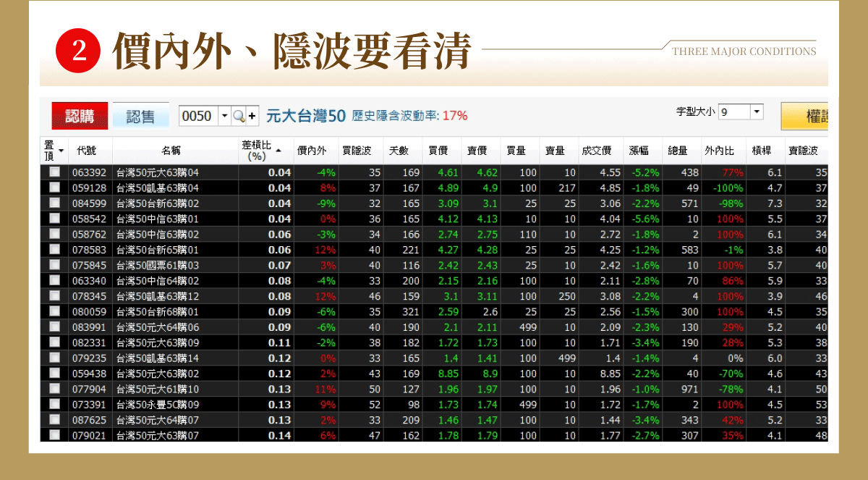Select warrant name 台灣50元大63購04
The width and height of the screenshot is (868, 480).
point(158,172)
